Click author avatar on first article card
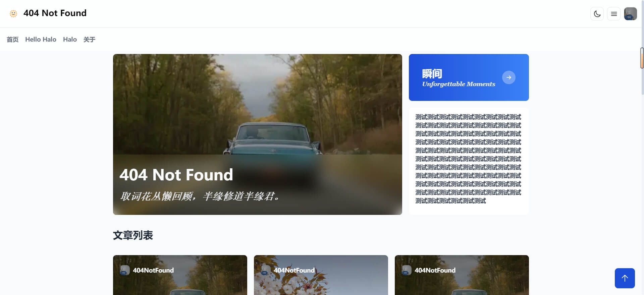The height and width of the screenshot is (295, 644). click(x=125, y=270)
